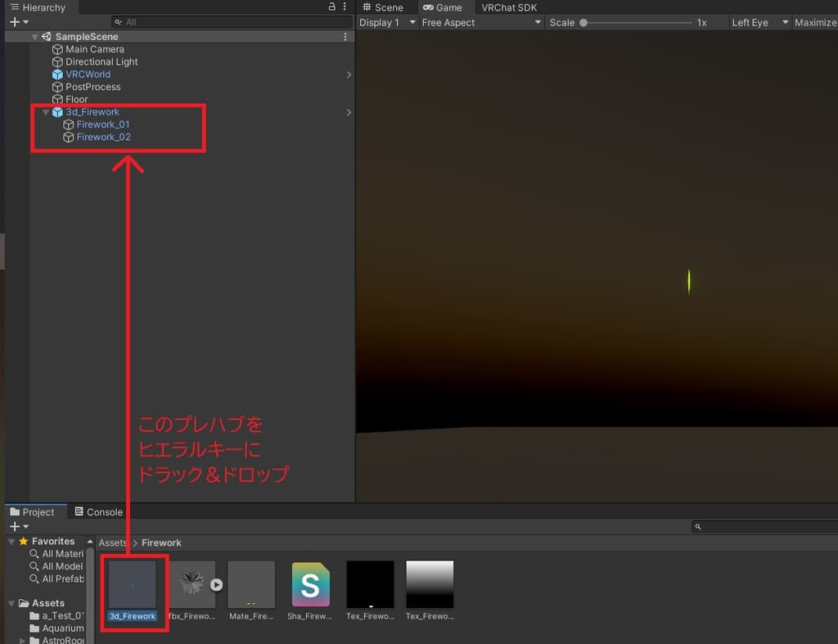Collapse the SampleScene foldout arrow
This screenshot has width=838, height=644.
(34, 37)
